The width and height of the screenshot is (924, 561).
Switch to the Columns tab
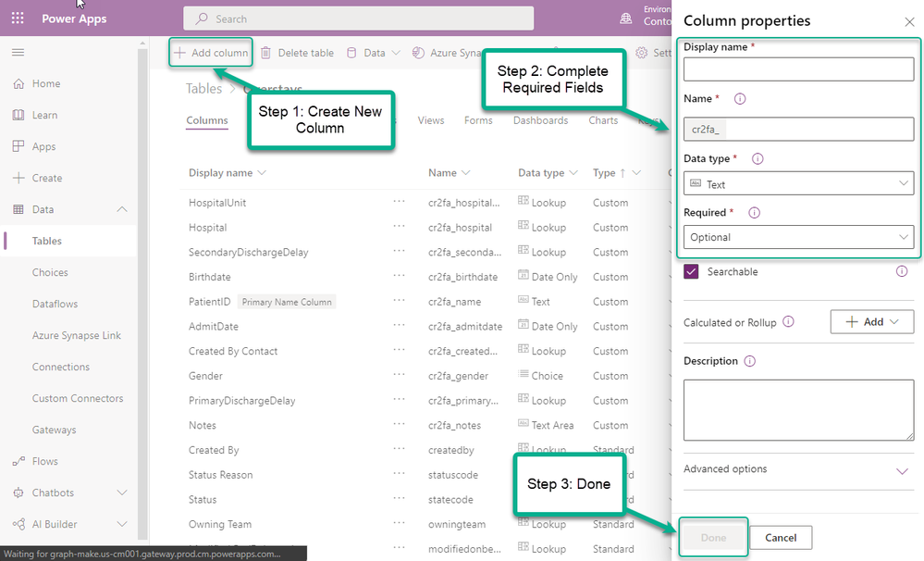207,120
